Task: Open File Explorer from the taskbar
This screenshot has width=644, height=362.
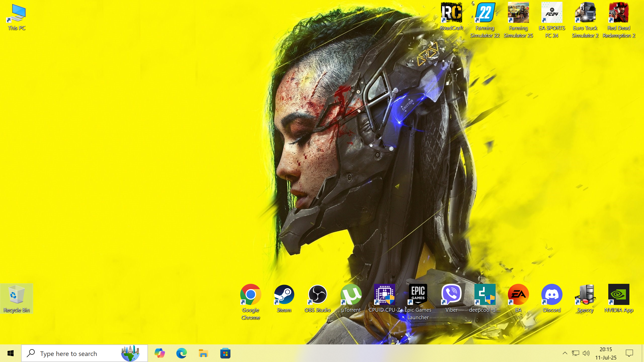Action: click(x=203, y=353)
